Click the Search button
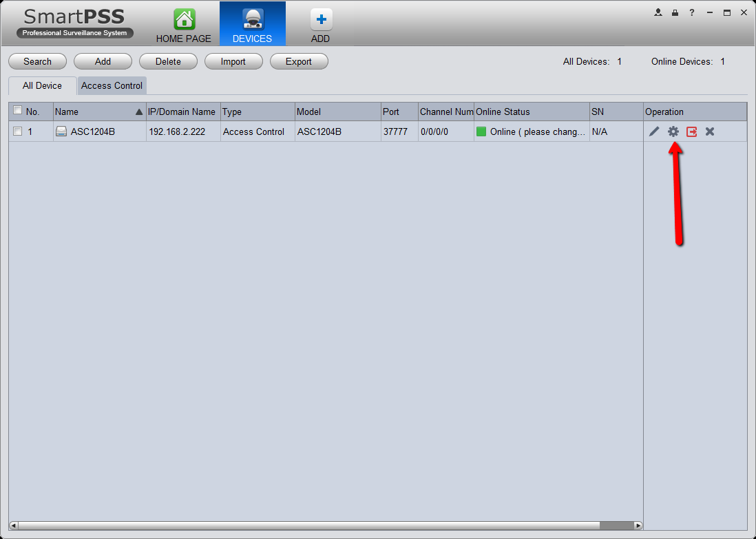 [38, 62]
